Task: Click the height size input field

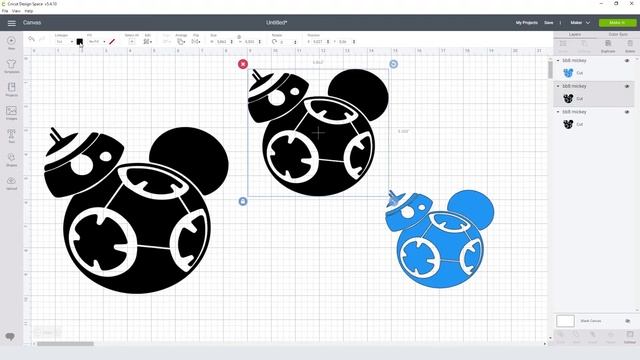Action: tap(250, 42)
